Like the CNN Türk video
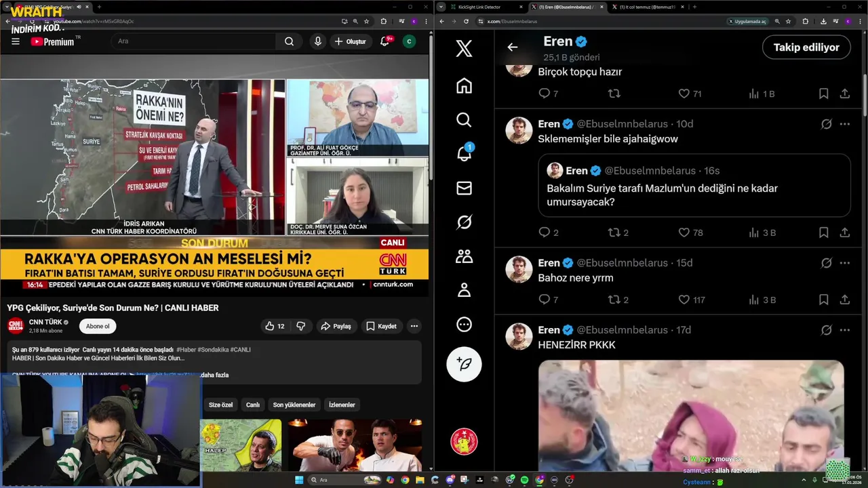This screenshot has height=488, width=868. click(x=275, y=326)
